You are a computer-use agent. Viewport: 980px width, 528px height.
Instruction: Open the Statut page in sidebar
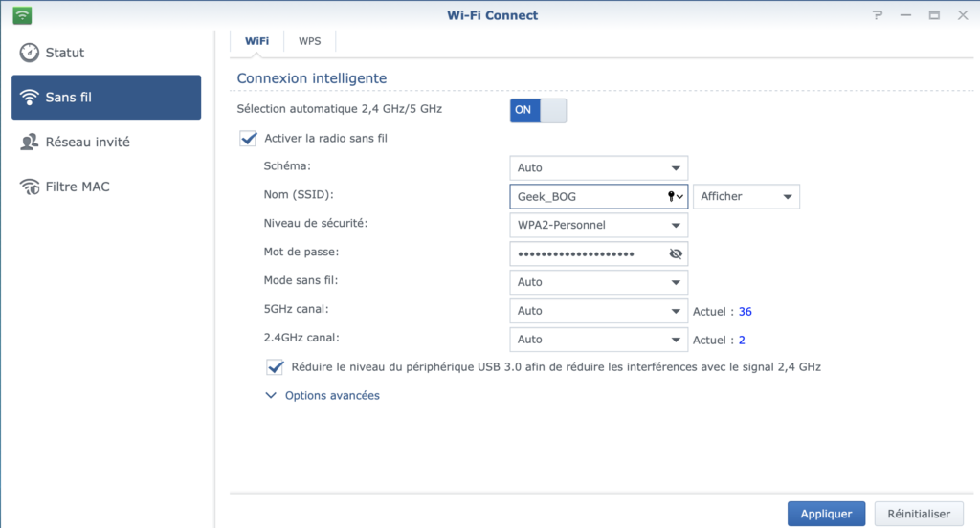(106, 53)
